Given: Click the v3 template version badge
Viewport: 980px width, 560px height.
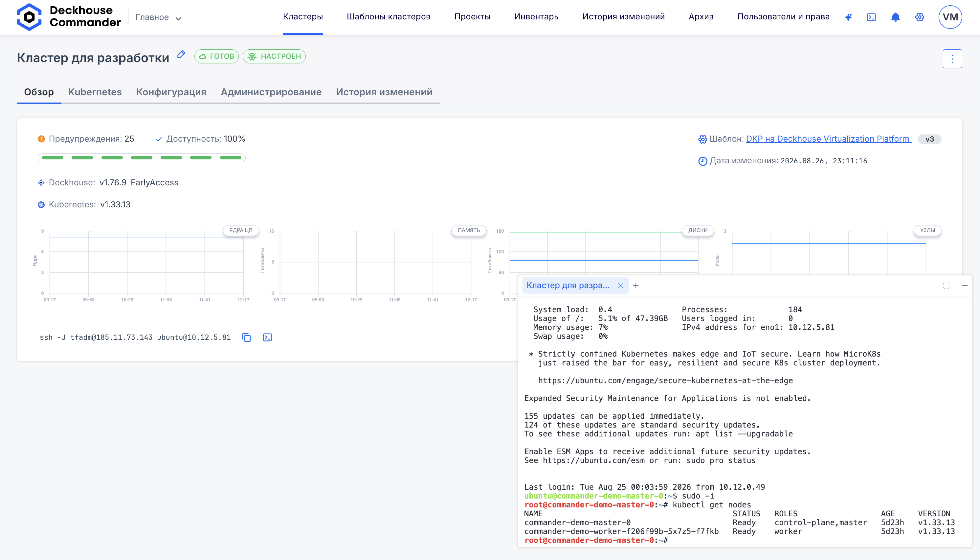Looking at the screenshot, I should pos(929,139).
